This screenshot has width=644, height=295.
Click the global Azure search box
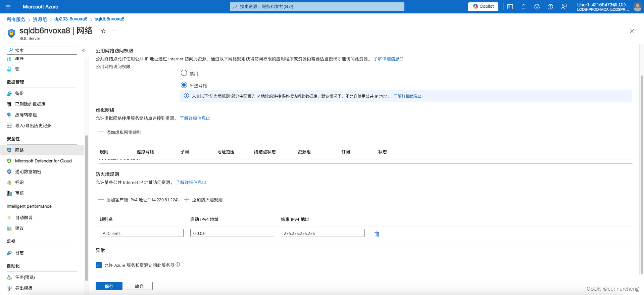[317, 7]
